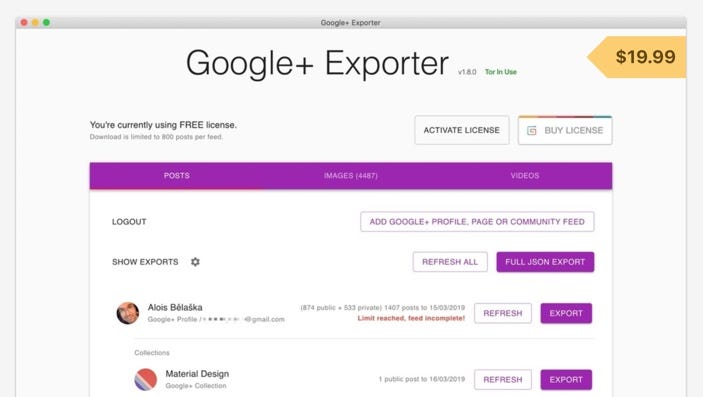Add Google+ profile, page or community feed
The width and height of the screenshot is (703, 397).
coord(477,222)
